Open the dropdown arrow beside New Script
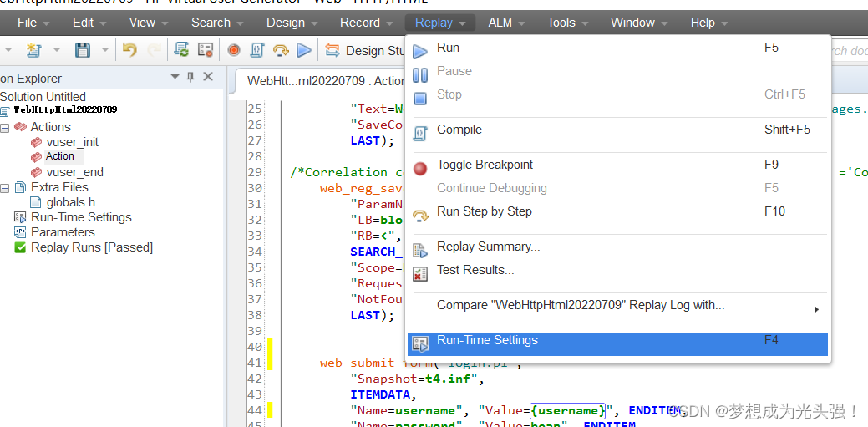Image resolution: width=868 pixels, height=427 pixels. click(57, 50)
